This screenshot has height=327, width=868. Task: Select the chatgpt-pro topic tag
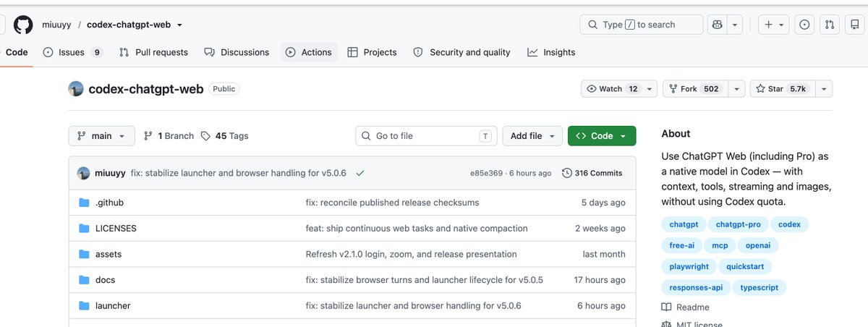(737, 224)
